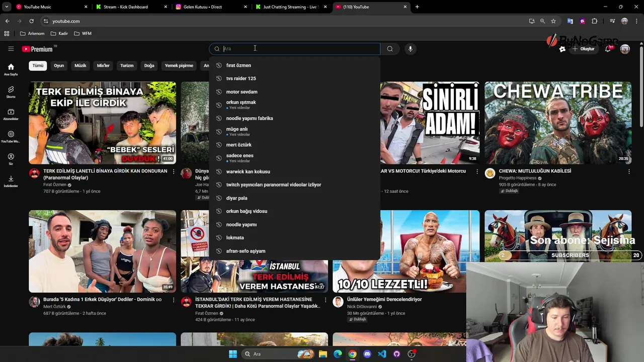The height and width of the screenshot is (362, 644).
Task: Open Discord from the Windows taskbar
Action: (x=367, y=354)
